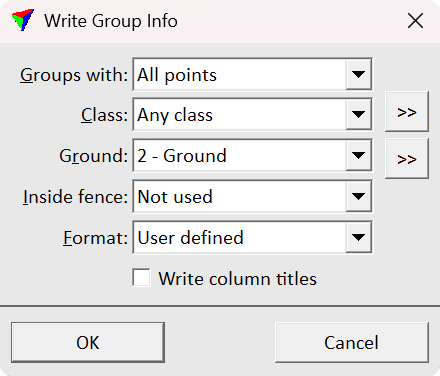Close the Write Group Info window
The image size is (440, 376).
[415, 21]
